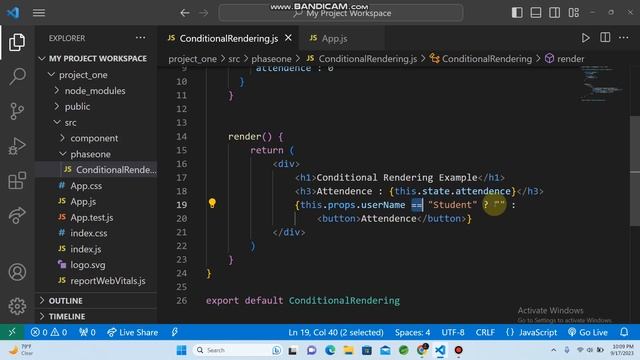The width and height of the screenshot is (640, 360).
Task: Open notifications bell in status bar
Action: (624, 332)
